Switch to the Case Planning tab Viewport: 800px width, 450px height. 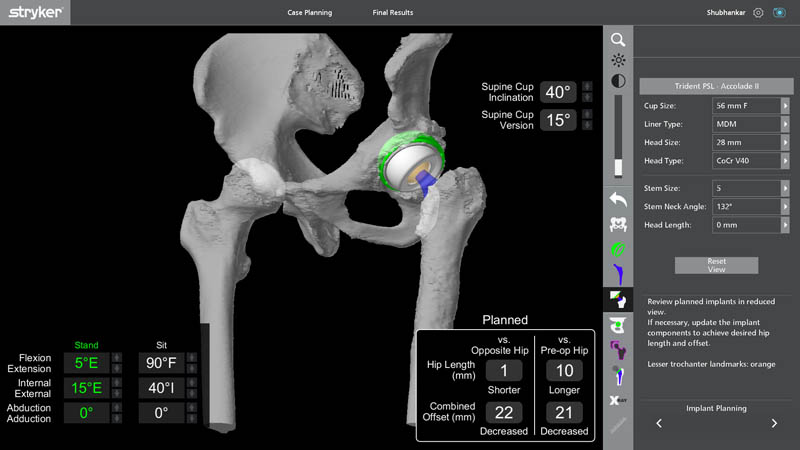(310, 12)
